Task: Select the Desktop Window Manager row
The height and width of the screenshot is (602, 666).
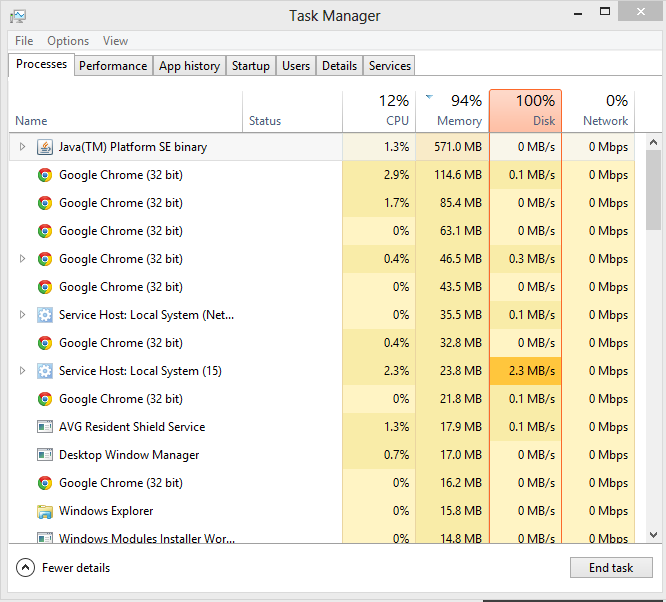Action: [322, 455]
